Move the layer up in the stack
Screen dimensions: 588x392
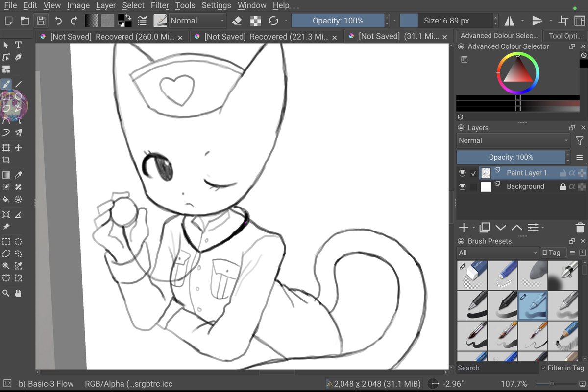pyautogui.click(x=517, y=227)
